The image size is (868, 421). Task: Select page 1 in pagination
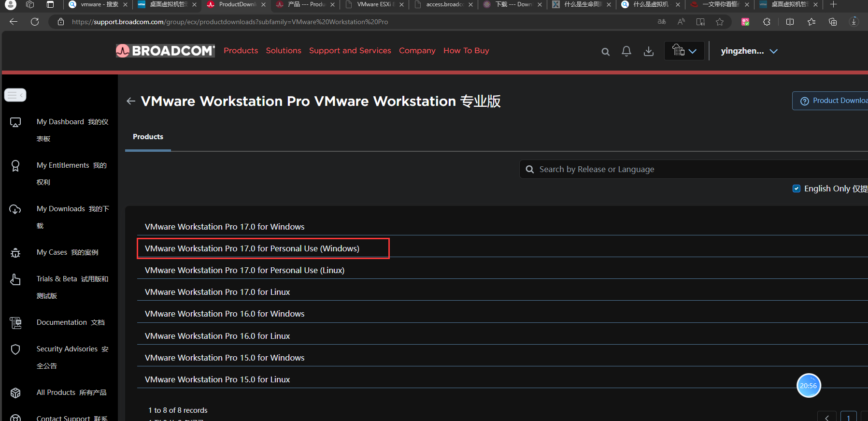848,417
